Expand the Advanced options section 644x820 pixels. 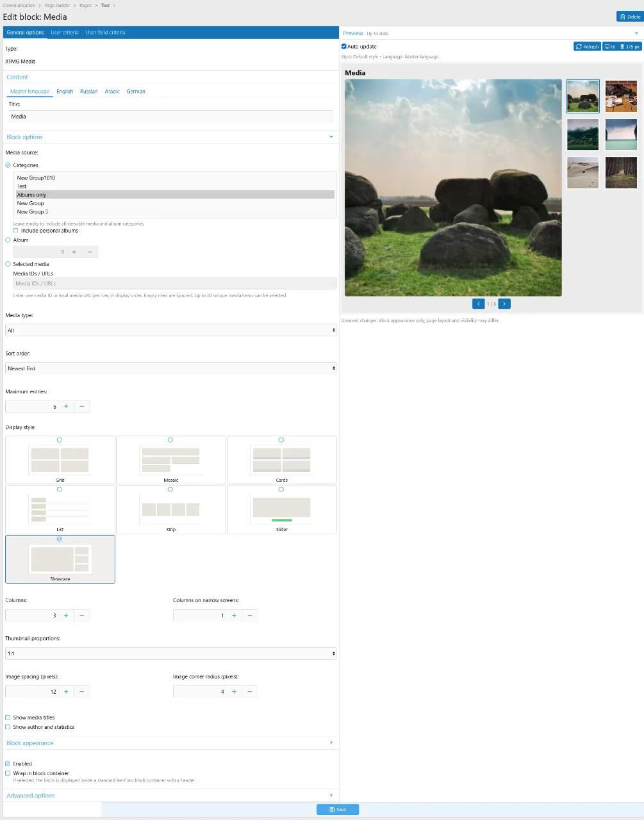pos(331,796)
